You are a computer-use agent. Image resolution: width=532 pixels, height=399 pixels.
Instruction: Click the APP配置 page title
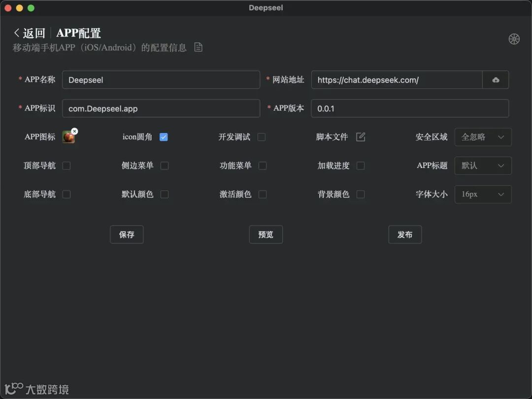(78, 33)
